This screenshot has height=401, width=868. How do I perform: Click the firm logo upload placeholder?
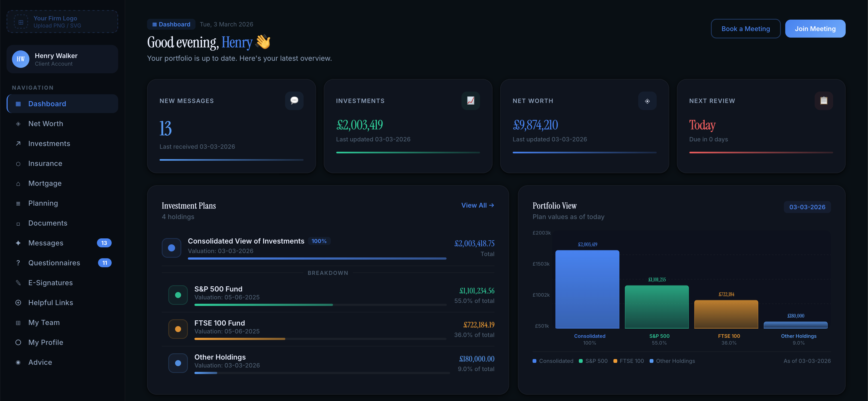62,22
